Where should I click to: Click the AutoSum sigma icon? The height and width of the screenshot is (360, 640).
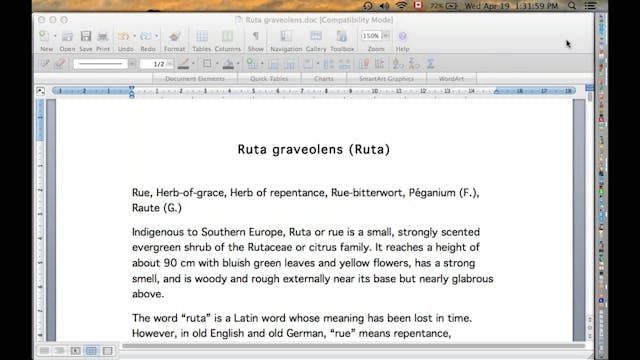tap(431, 64)
